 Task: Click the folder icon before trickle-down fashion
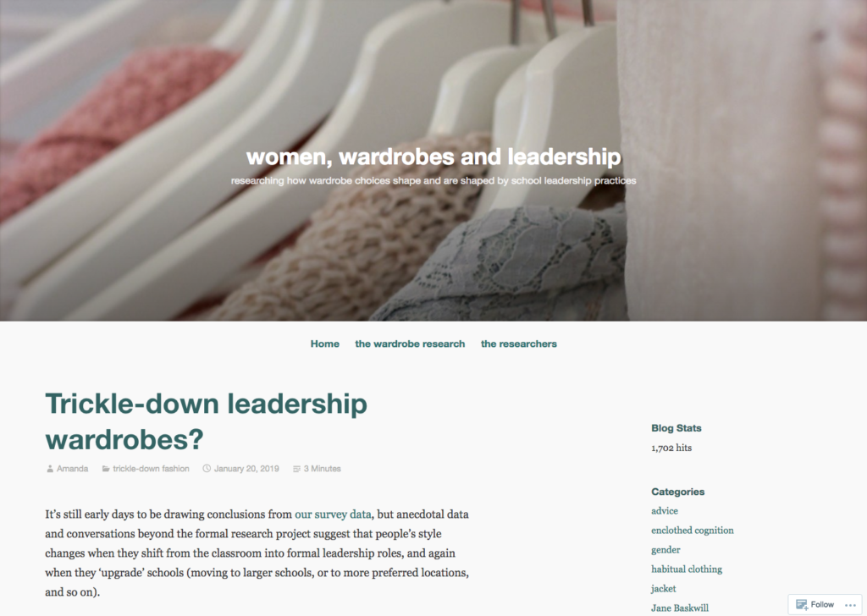click(106, 469)
